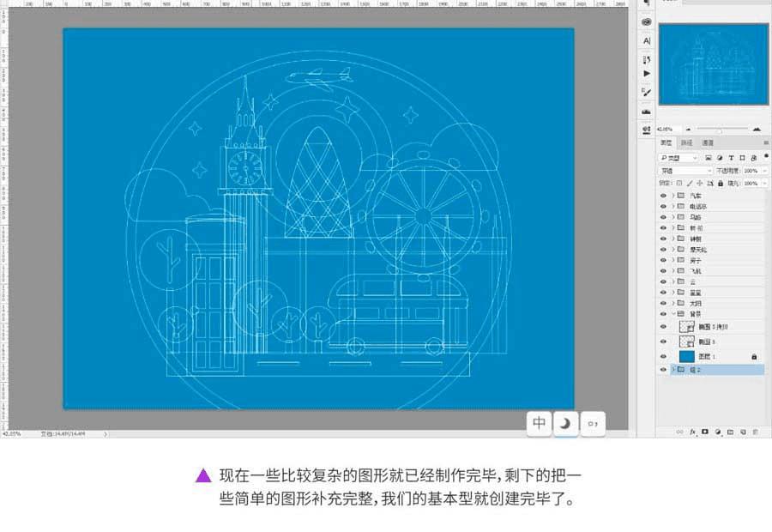Switch to the 路径 tab

click(x=687, y=142)
